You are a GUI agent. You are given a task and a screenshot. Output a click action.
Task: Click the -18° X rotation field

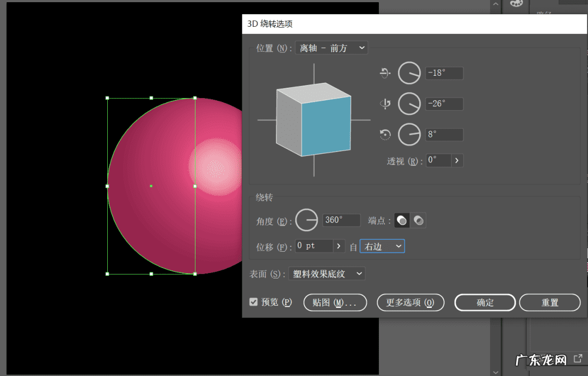444,73
